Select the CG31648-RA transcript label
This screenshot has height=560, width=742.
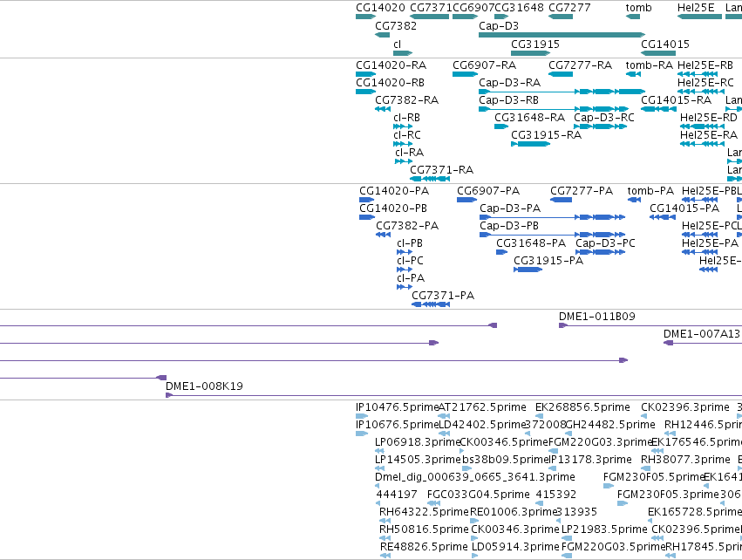[529, 118]
